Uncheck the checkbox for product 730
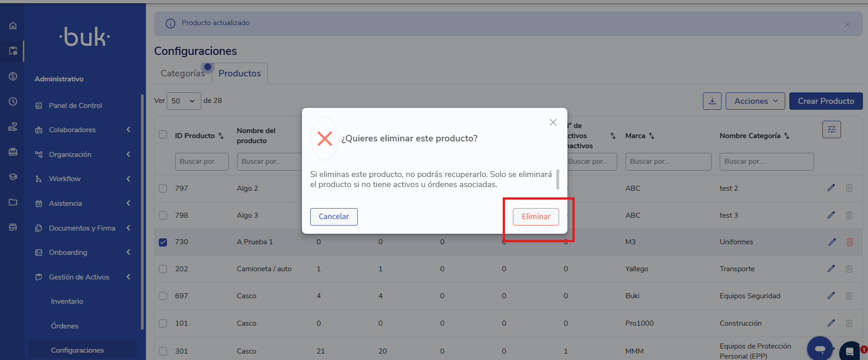This screenshot has width=868, height=360. coord(163,242)
